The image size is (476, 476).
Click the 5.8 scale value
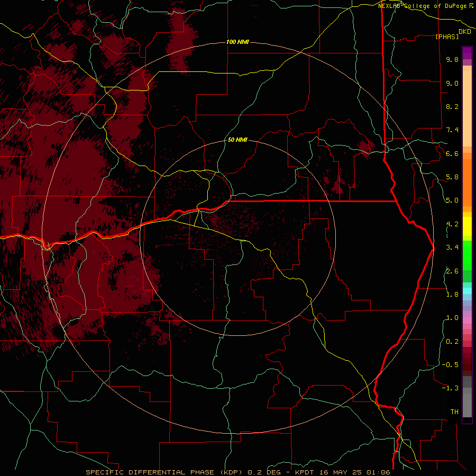point(452,177)
